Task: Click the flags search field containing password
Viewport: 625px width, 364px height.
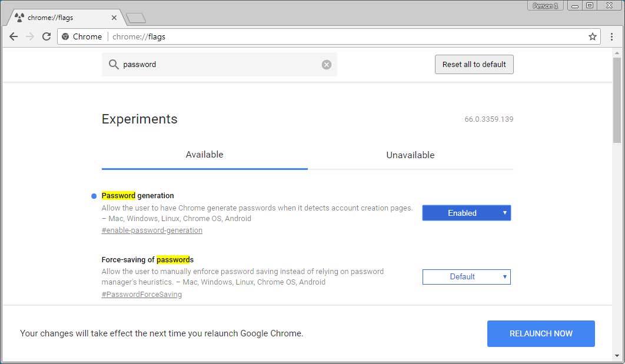Action: coord(220,65)
